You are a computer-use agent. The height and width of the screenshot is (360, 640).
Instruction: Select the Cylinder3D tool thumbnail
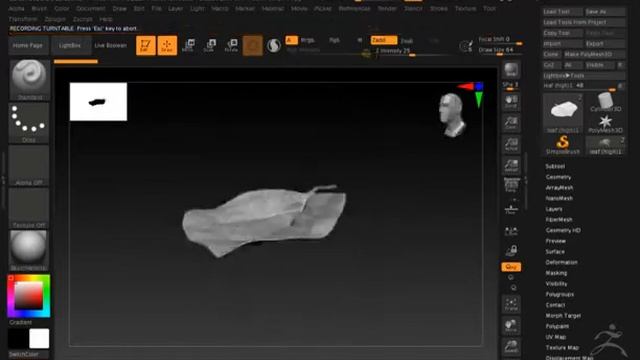point(605,102)
